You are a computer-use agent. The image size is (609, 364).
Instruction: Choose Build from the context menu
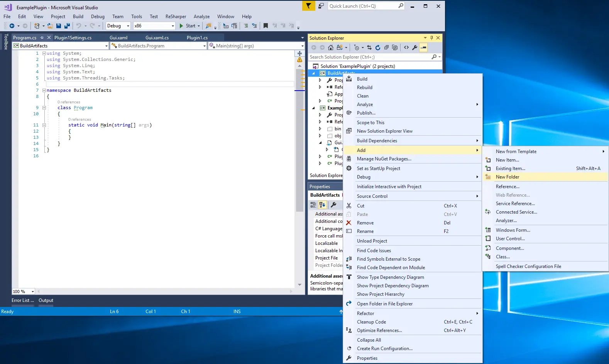[413, 79]
